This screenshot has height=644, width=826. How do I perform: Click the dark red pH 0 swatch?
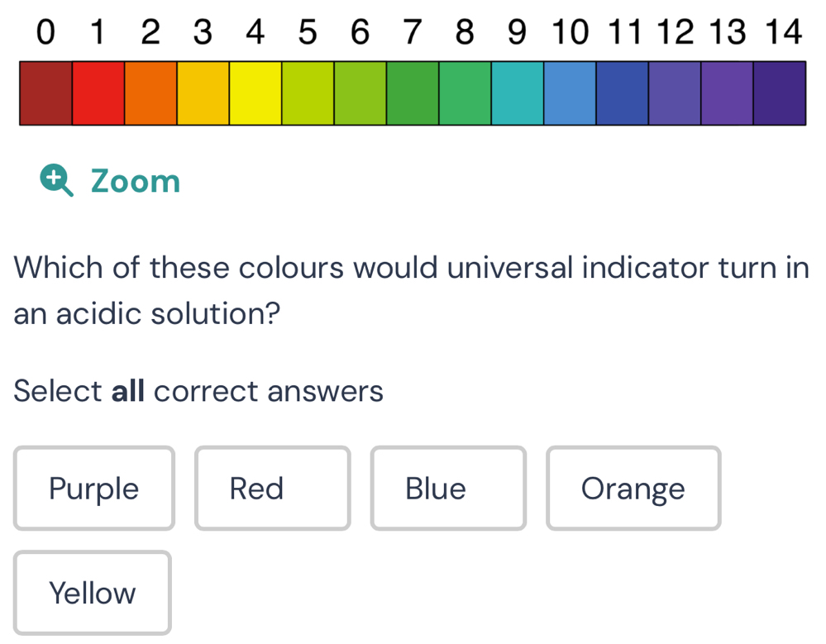tap(45, 93)
